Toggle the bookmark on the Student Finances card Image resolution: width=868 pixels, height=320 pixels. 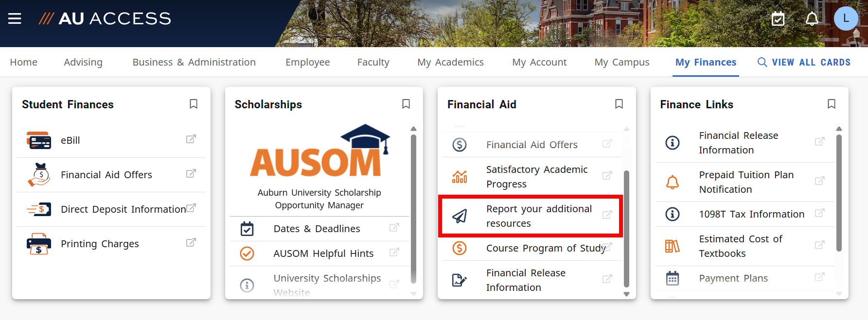click(193, 104)
